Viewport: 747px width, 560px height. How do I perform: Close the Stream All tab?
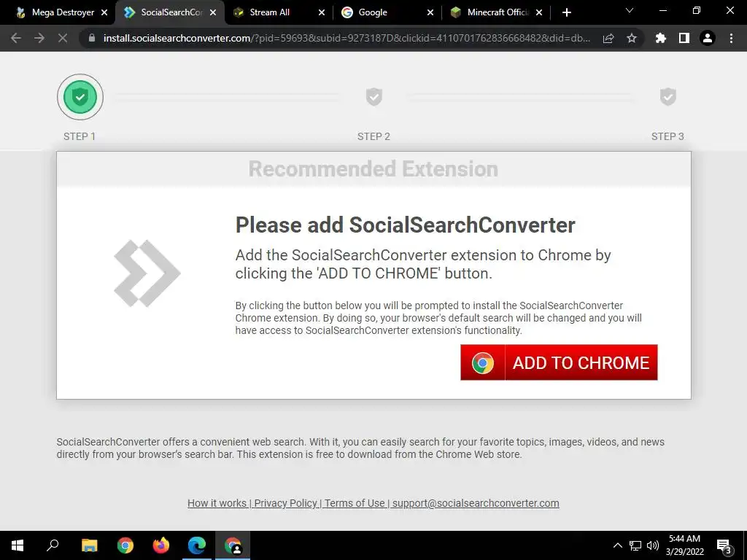tap(322, 12)
